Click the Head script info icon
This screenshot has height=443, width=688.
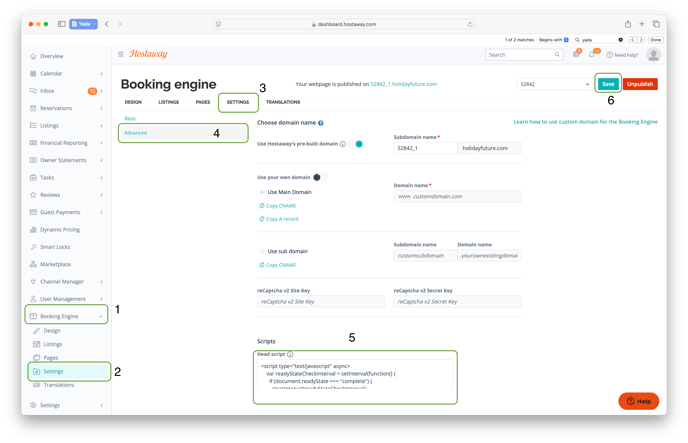[290, 354]
